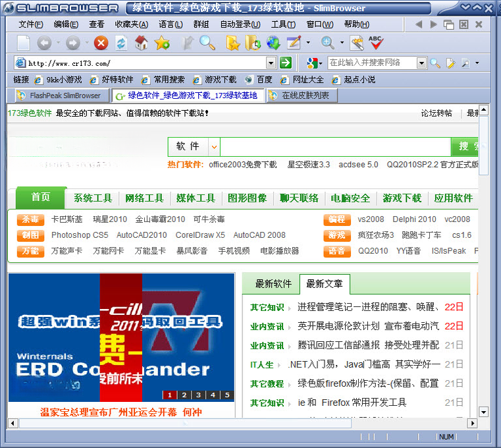Click the 百度 bookmark link
Viewport: 501px width, 448px height.
pyautogui.click(x=259, y=80)
